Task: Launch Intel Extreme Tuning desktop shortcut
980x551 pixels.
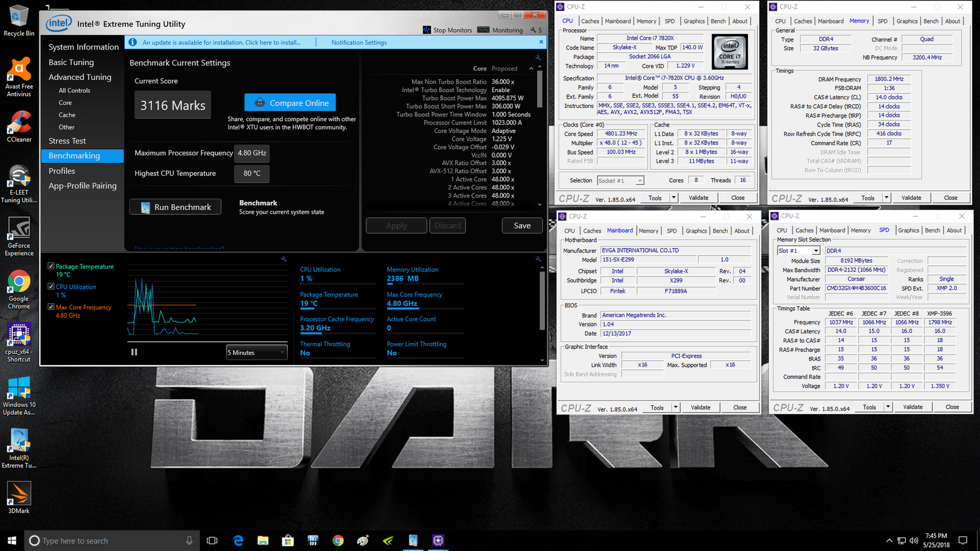Action: [19, 448]
